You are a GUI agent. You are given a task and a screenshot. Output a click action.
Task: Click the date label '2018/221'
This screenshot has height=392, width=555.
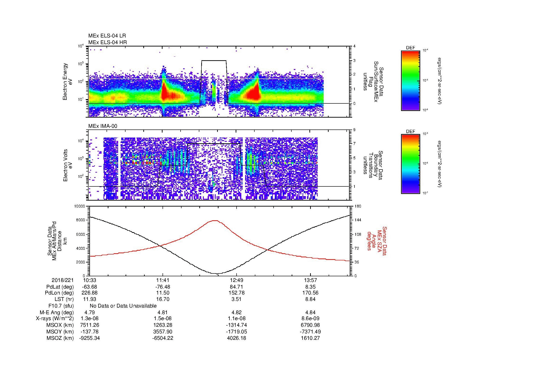pyautogui.click(x=63, y=280)
